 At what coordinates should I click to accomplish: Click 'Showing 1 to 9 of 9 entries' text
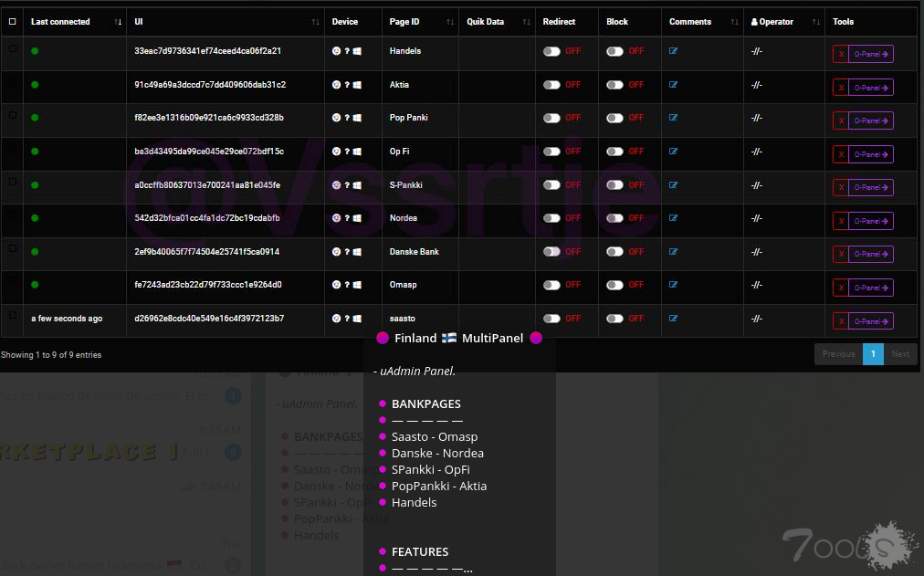click(51, 355)
